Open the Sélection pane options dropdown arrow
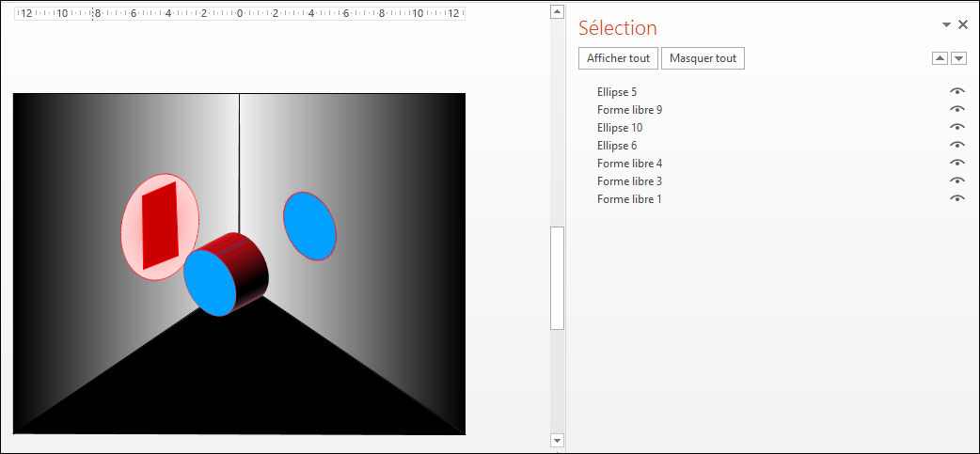The height and width of the screenshot is (454, 980). pos(946,25)
